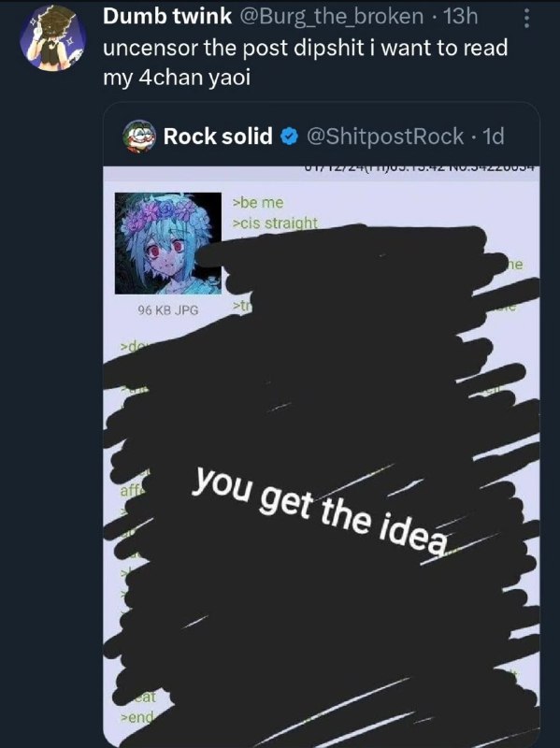This screenshot has height=748, width=560.
Task: Open the censored 4chan screenshot image
Action: [x=322, y=456]
